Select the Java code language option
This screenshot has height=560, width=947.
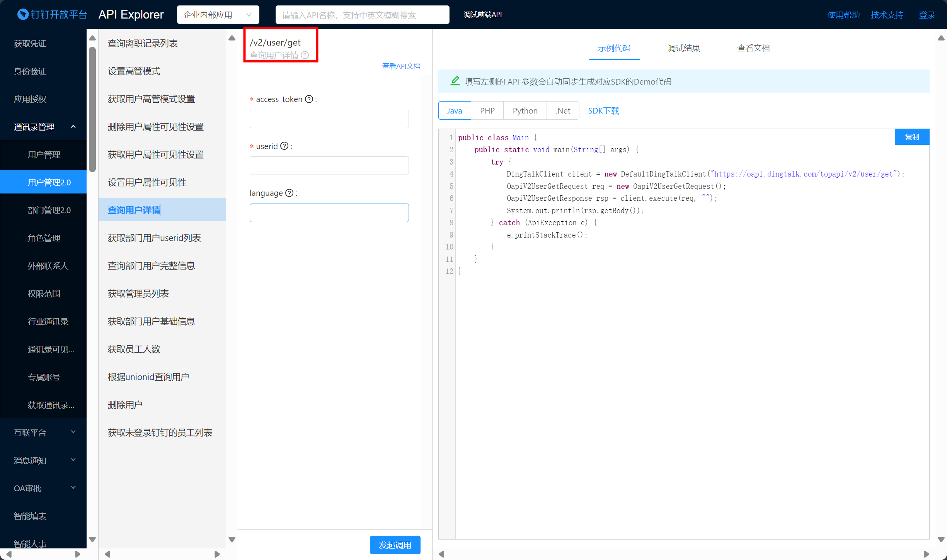click(455, 111)
